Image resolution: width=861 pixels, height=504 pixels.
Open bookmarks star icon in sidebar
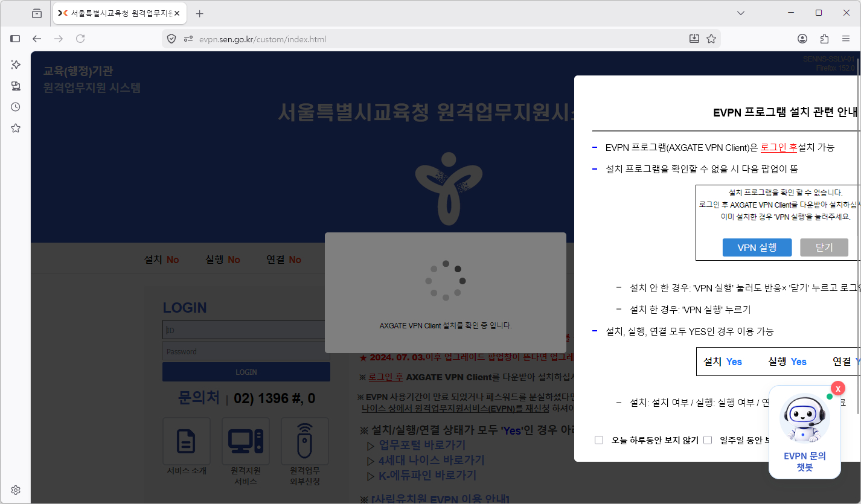tap(16, 128)
